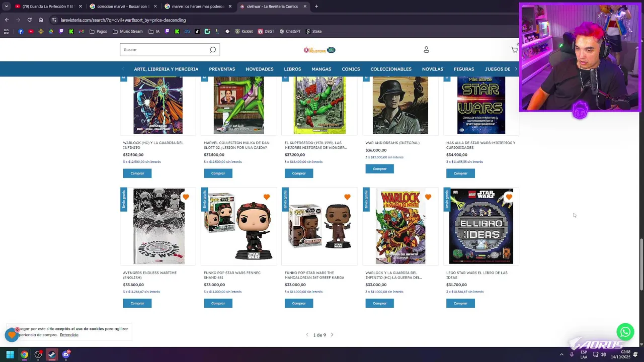Open the IA bookmark folder
The width and height of the screenshot is (644, 362).
coord(154,31)
